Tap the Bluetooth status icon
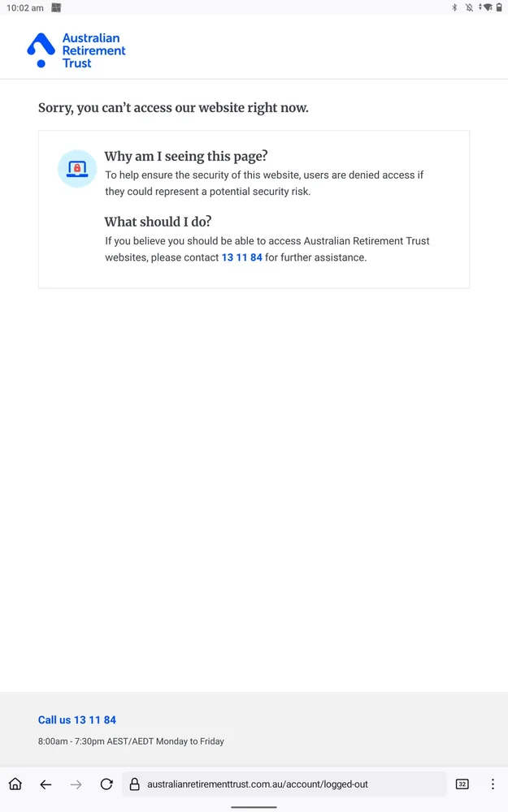508x812 pixels. click(454, 7)
